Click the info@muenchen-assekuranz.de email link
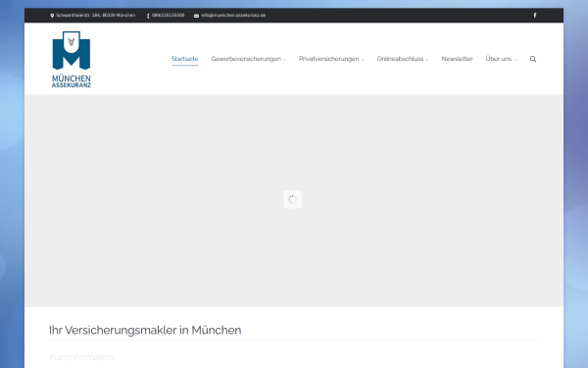This screenshot has width=588, height=368. pyautogui.click(x=233, y=16)
